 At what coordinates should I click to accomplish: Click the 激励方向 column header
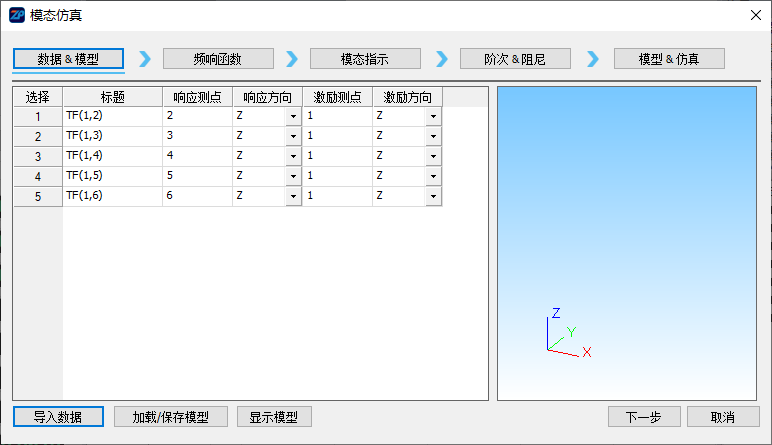click(x=408, y=97)
